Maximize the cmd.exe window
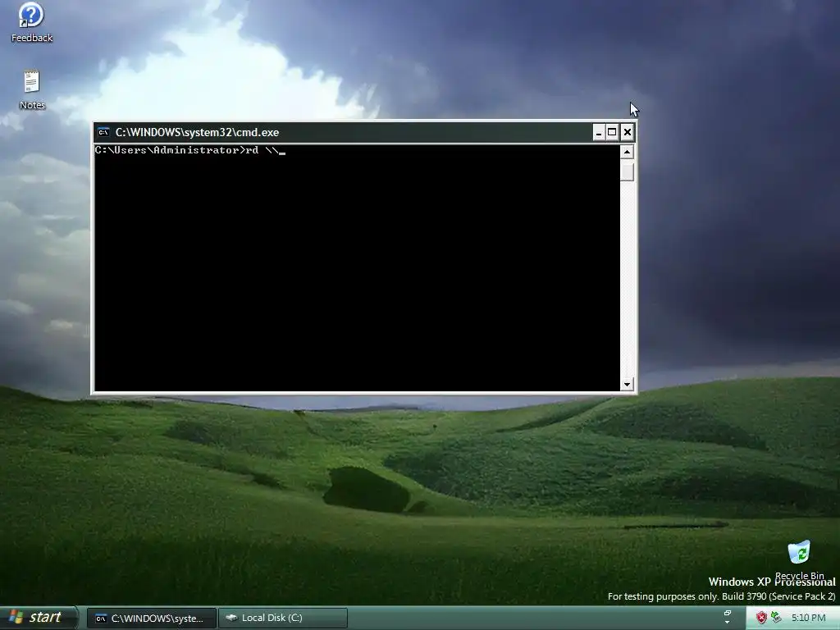840x630 pixels. tap(612, 132)
